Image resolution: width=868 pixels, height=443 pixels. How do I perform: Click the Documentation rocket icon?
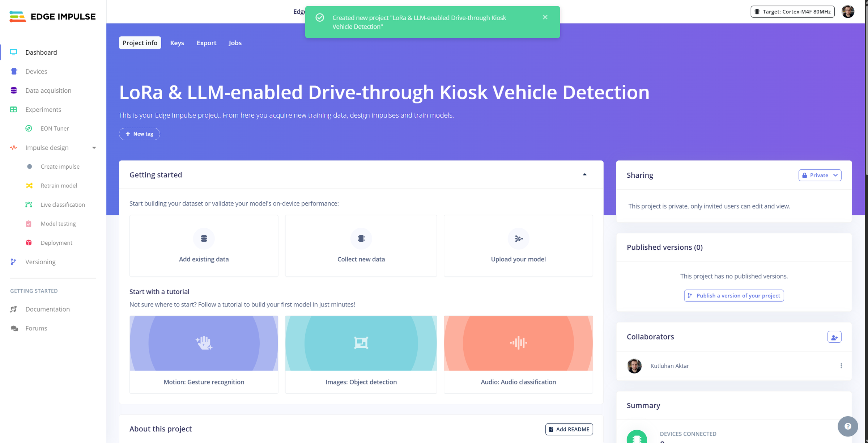(14, 309)
